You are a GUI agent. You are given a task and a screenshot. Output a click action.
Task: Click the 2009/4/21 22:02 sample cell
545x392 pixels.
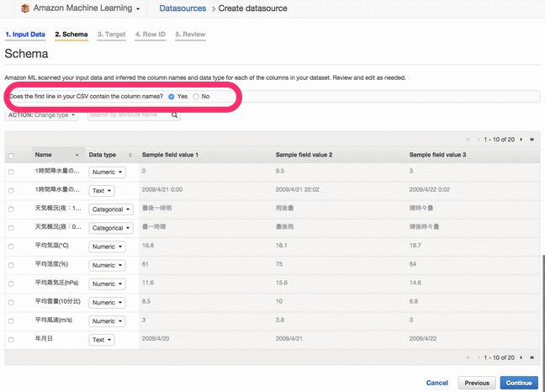pos(297,190)
